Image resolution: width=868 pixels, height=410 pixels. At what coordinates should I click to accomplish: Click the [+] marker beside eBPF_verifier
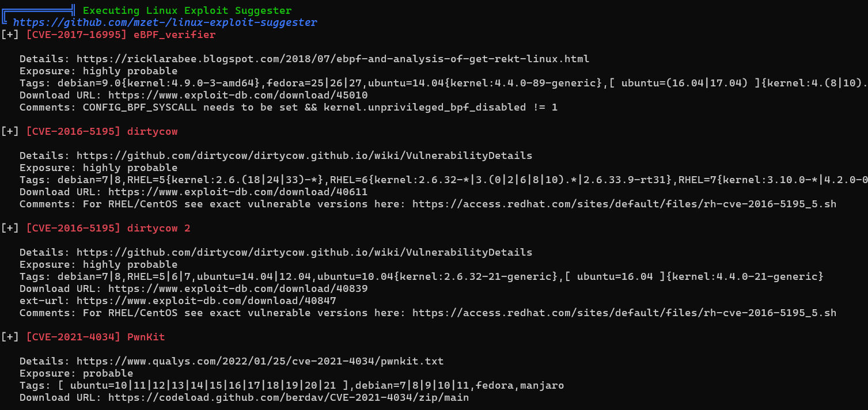pos(10,35)
